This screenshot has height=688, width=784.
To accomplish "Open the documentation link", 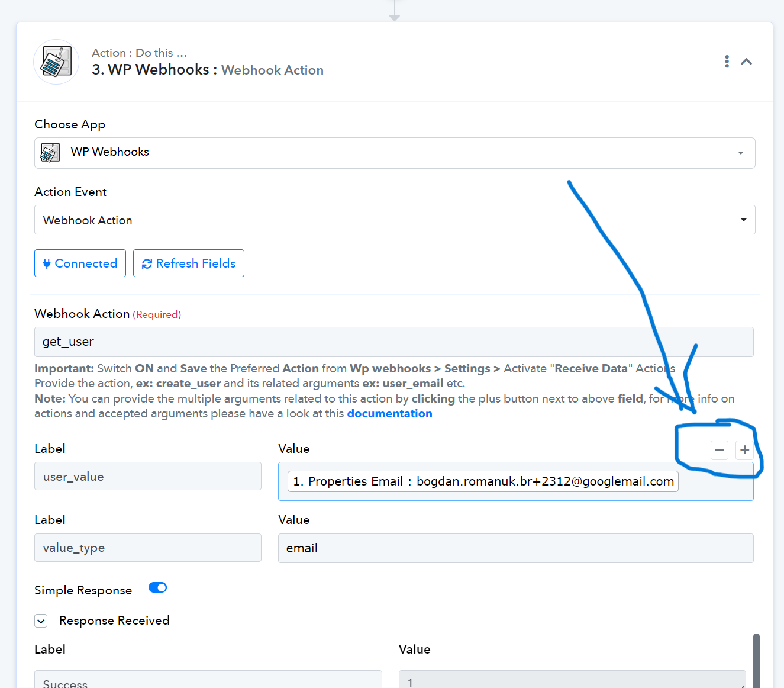I will (389, 413).
